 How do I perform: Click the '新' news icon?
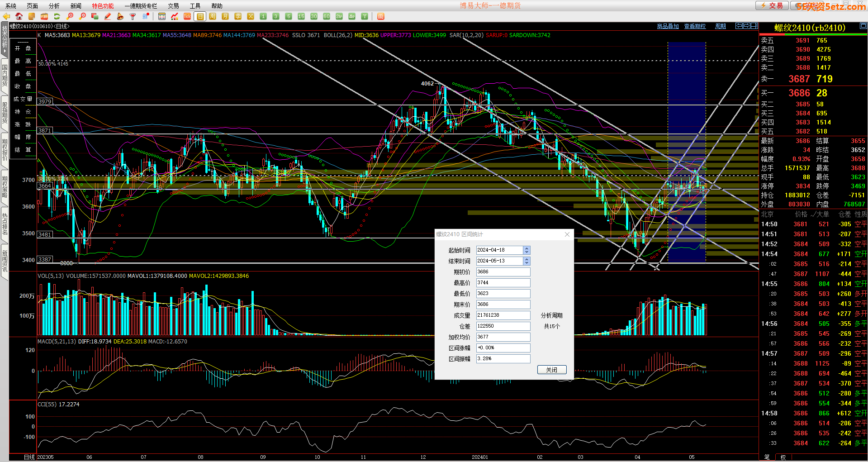(x=146, y=16)
